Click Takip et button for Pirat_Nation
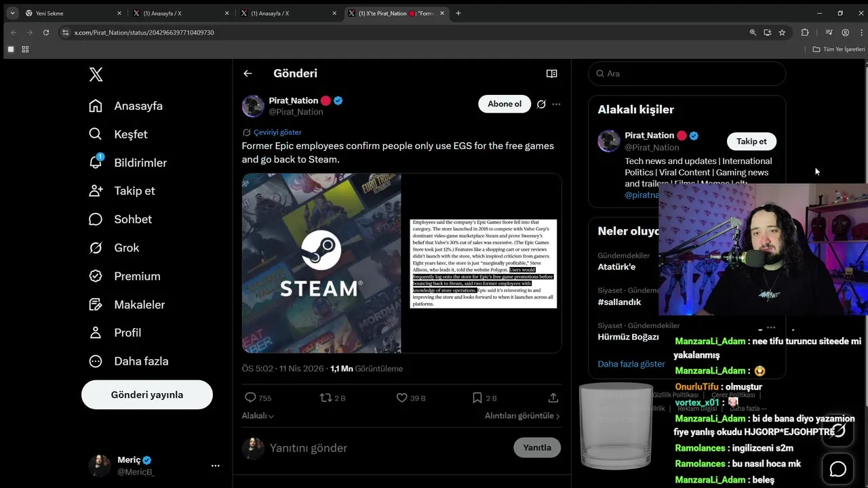 pyautogui.click(x=751, y=141)
